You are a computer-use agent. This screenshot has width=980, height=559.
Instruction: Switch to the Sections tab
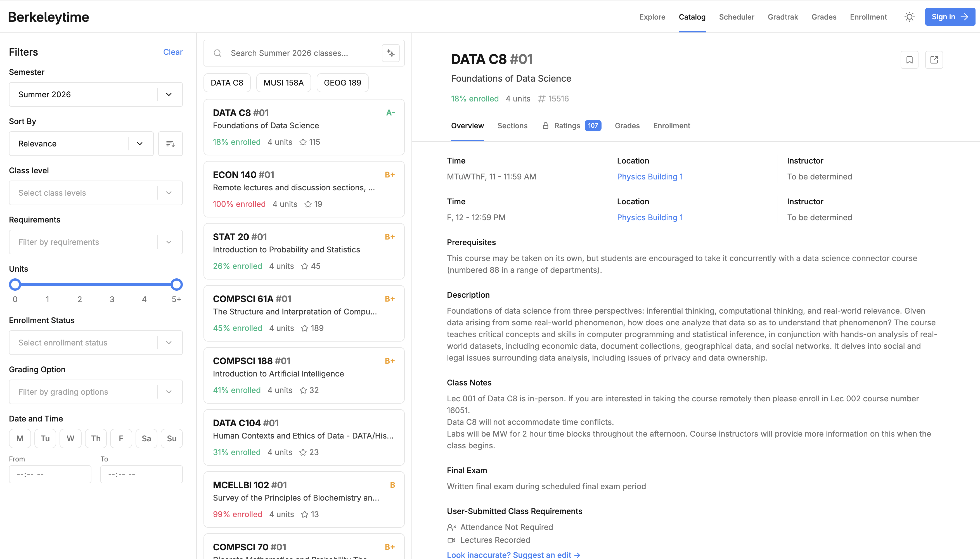point(512,125)
